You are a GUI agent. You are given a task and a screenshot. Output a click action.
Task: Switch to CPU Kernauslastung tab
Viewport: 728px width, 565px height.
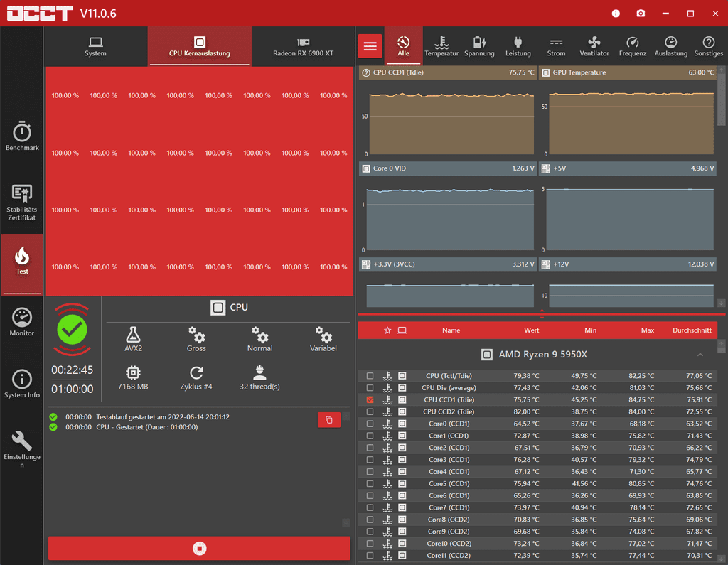tap(200, 46)
